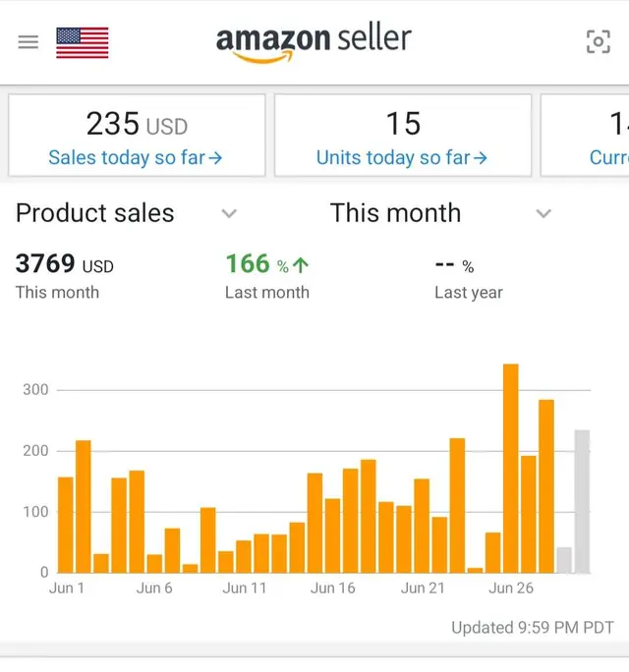Tap the Last month 166% comparison

tap(267, 275)
